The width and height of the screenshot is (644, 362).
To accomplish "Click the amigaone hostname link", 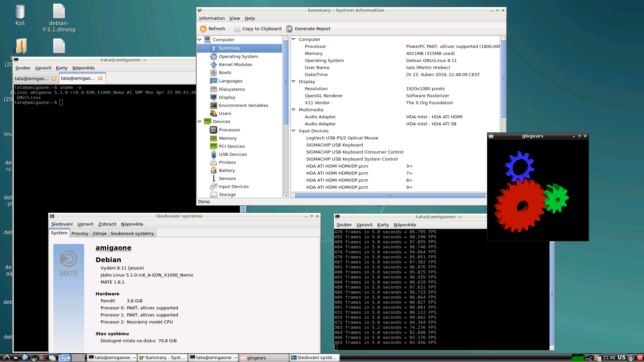I will 113,248.
